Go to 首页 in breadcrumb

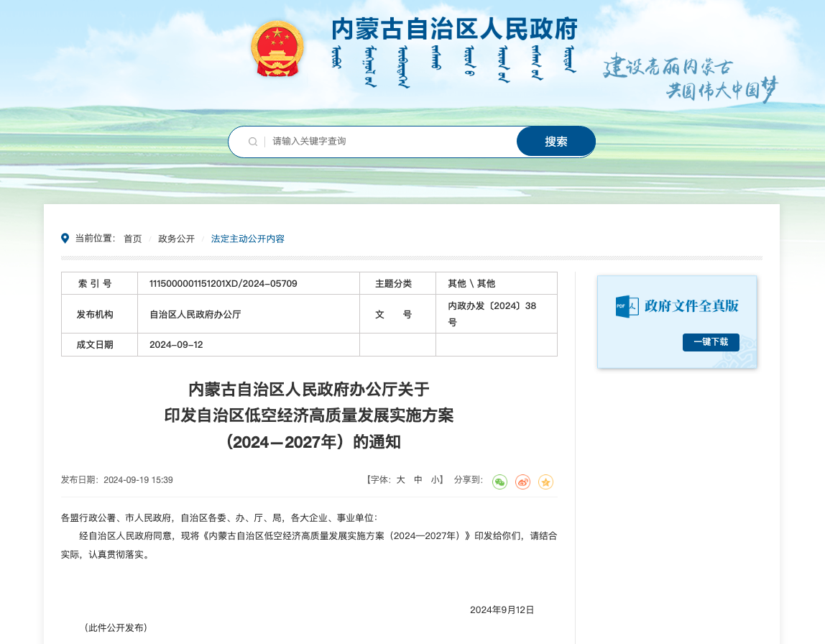pyautogui.click(x=133, y=239)
